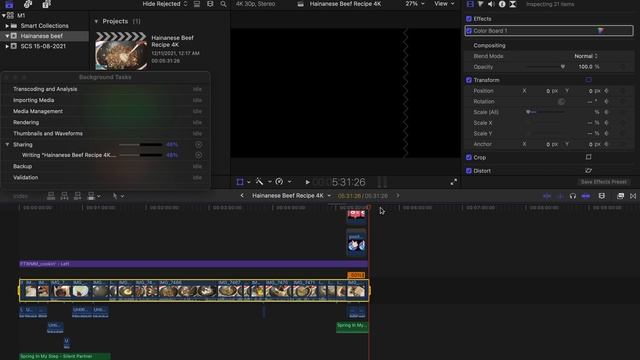
Task: Click the timeline Index button
Action: click(20, 196)
